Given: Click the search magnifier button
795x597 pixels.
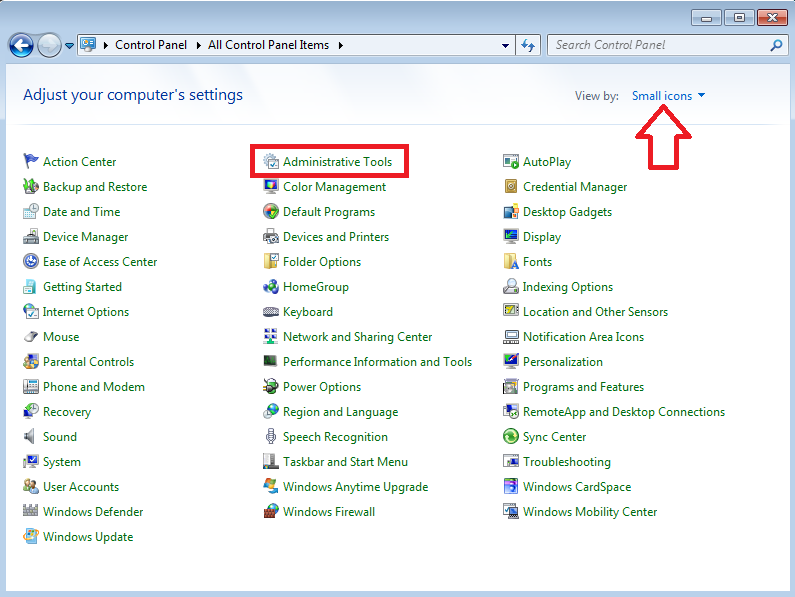Looking at the screenshot, I should click(776, 45).
